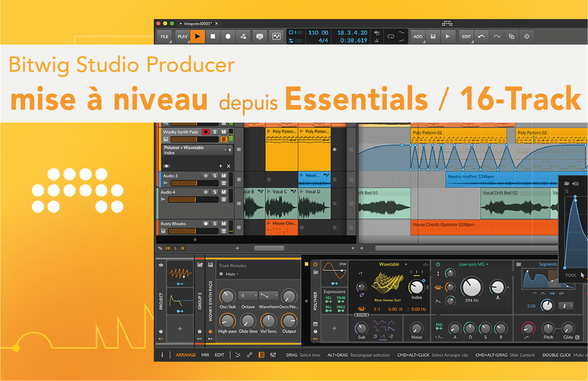Click the Undo arrow in toolbar

481,36
